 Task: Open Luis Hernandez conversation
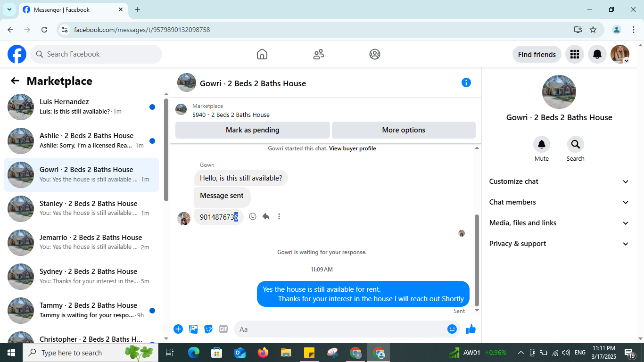pos(81,107)
